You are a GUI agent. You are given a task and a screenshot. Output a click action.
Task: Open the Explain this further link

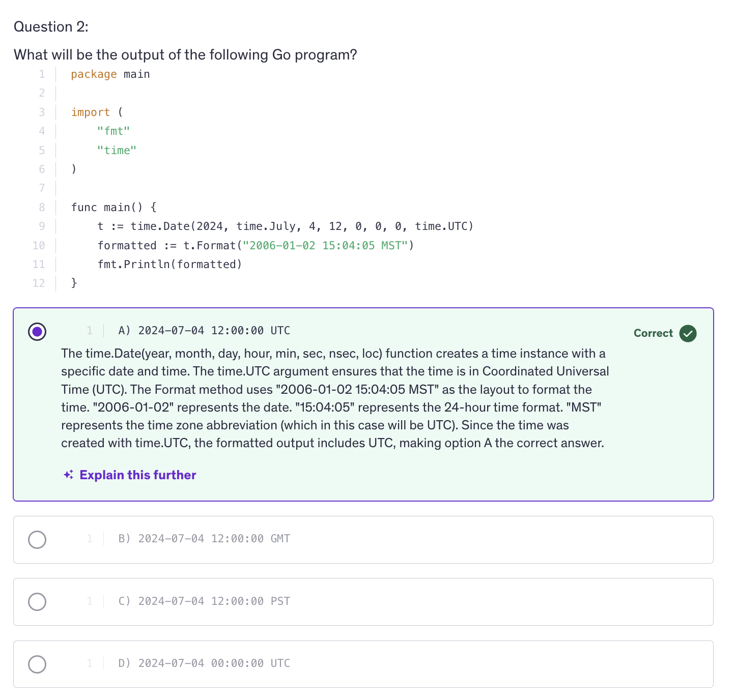click(137, 475)
